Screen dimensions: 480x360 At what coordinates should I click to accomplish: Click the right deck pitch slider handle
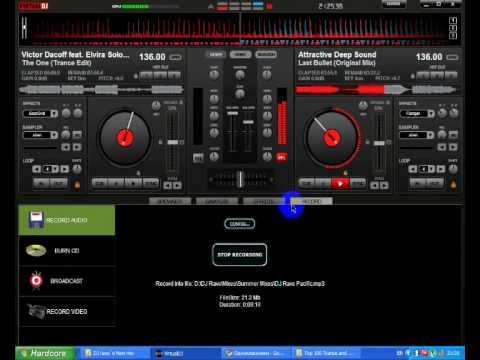379,143
